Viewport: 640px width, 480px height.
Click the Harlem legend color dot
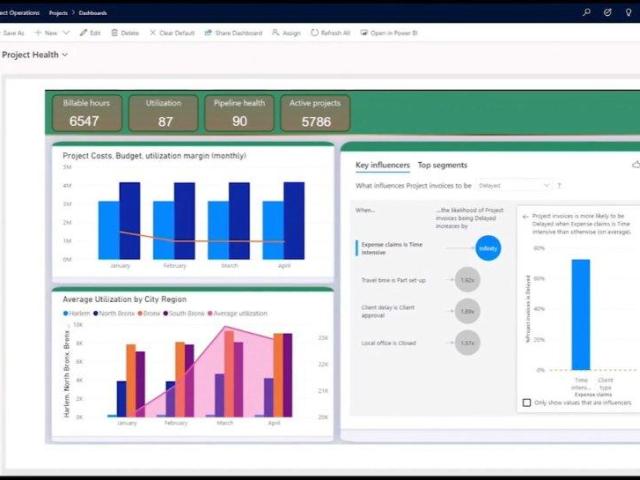[x=66, y=313]
